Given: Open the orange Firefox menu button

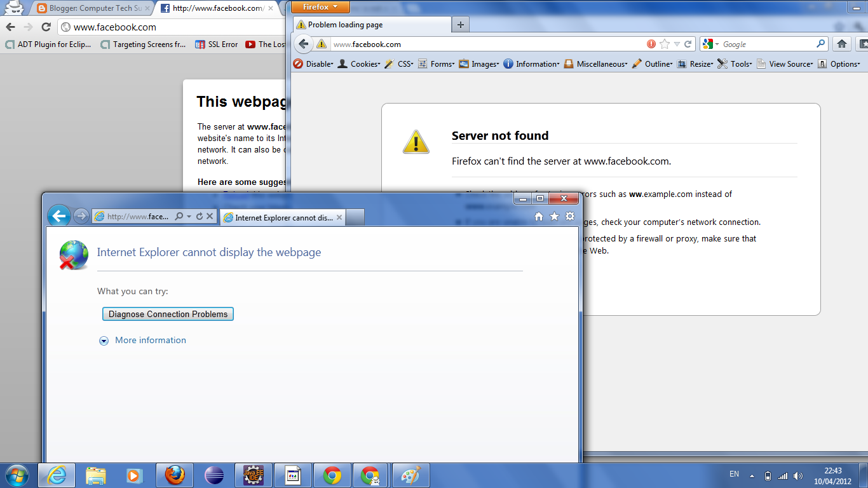Looking at the screenshot, I should point(320,7).
